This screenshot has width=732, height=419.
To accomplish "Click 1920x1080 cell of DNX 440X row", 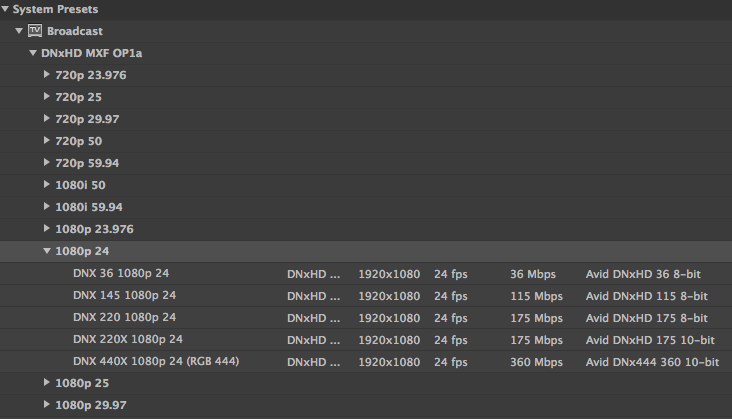I will (389, 362).
